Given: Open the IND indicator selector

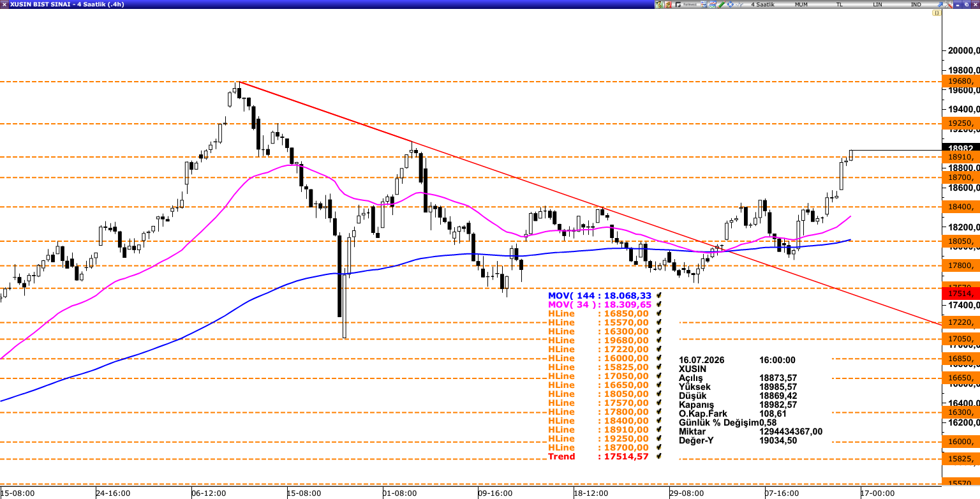Looking at the screenshot, I should coord(916,4).
